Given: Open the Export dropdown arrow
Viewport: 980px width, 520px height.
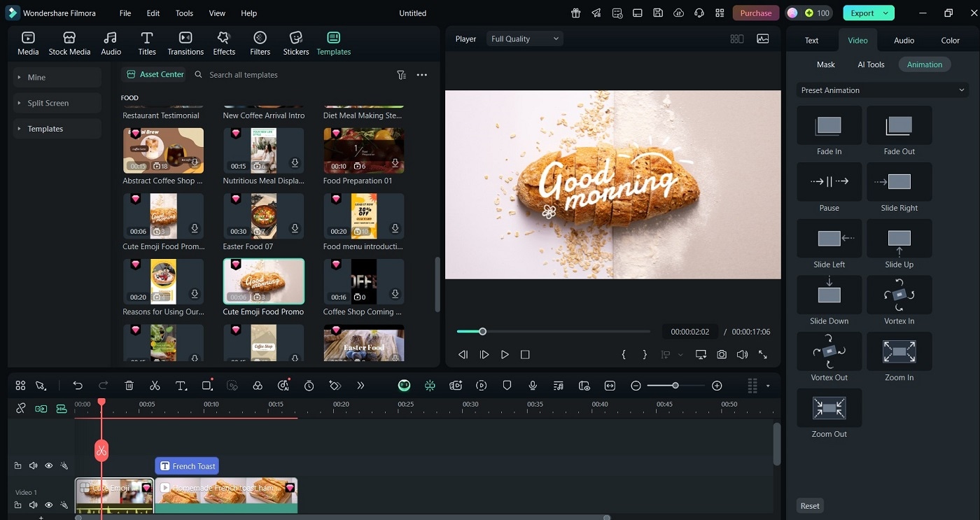Looking at the screenshot, I should pyautogui.click(x=887, y=13).
